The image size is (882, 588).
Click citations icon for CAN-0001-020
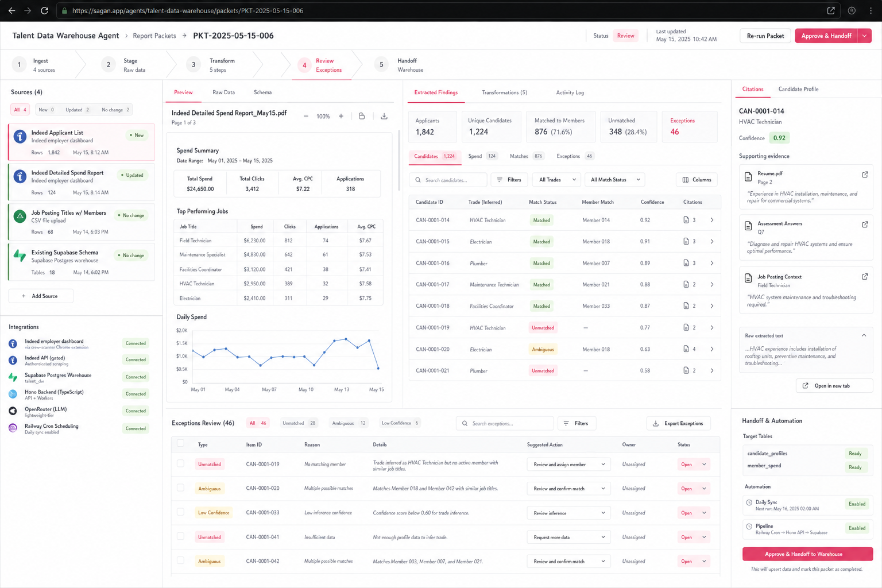tap(686, 349)
